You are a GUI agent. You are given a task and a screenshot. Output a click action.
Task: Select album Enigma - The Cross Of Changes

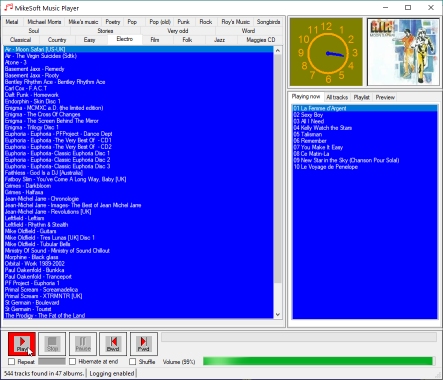point(138,114)
